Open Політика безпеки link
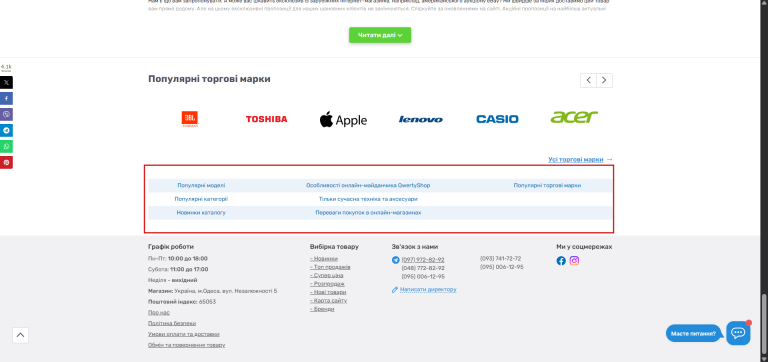768x362 pixels. pos(172,323)
